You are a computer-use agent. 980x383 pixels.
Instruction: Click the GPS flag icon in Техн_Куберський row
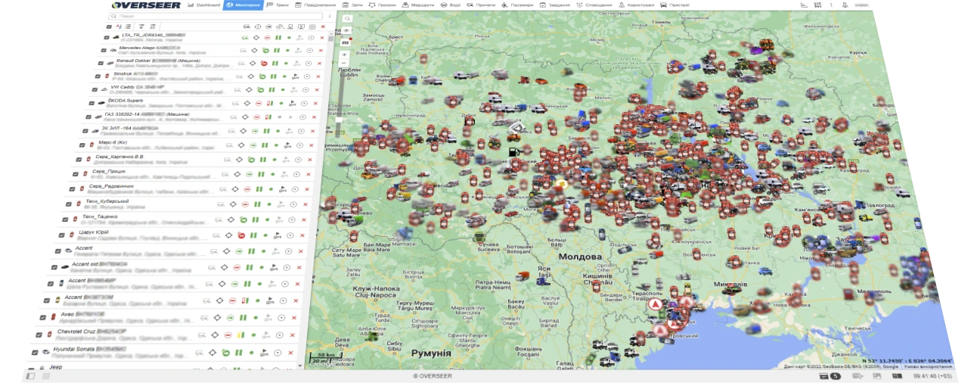[x=283, y=205]
